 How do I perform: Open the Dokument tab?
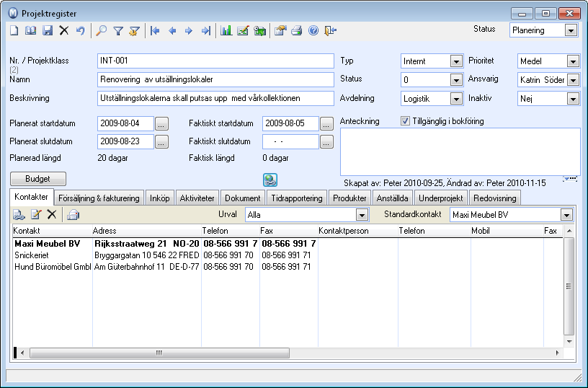pyautogui.click(x=243, y=198)
